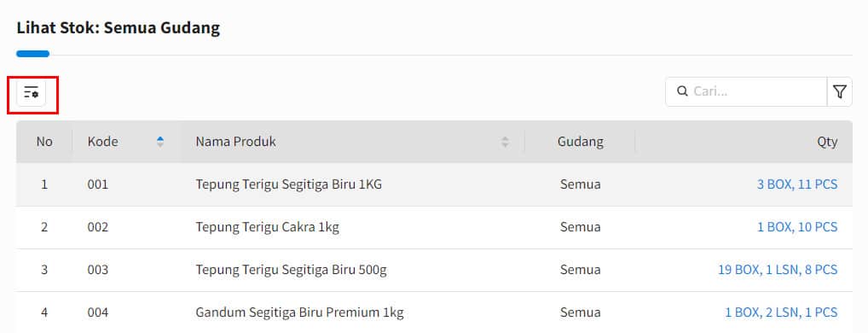Click the Nama Produk column header
The width and height of the screenshot is (868, 333).
[x=352, y=141]
